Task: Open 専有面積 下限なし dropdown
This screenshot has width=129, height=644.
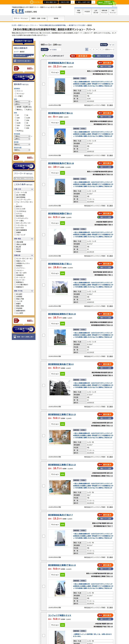Action: coord(22,136)
